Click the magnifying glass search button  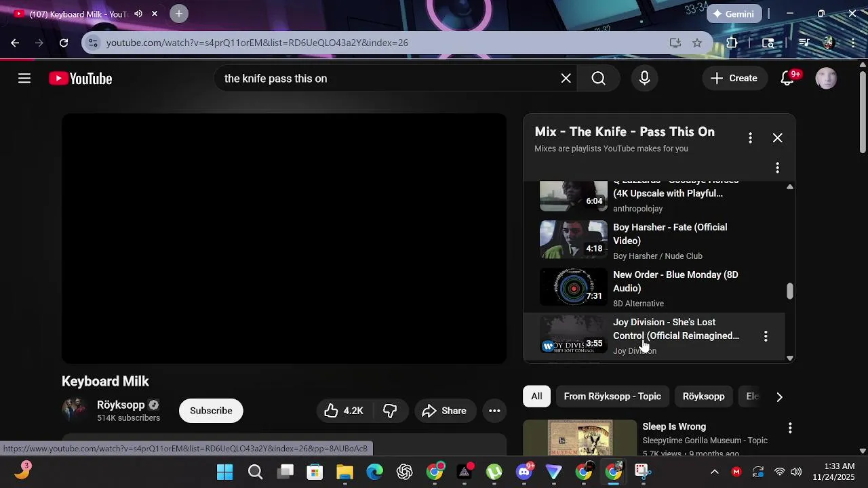coord(598,79)
